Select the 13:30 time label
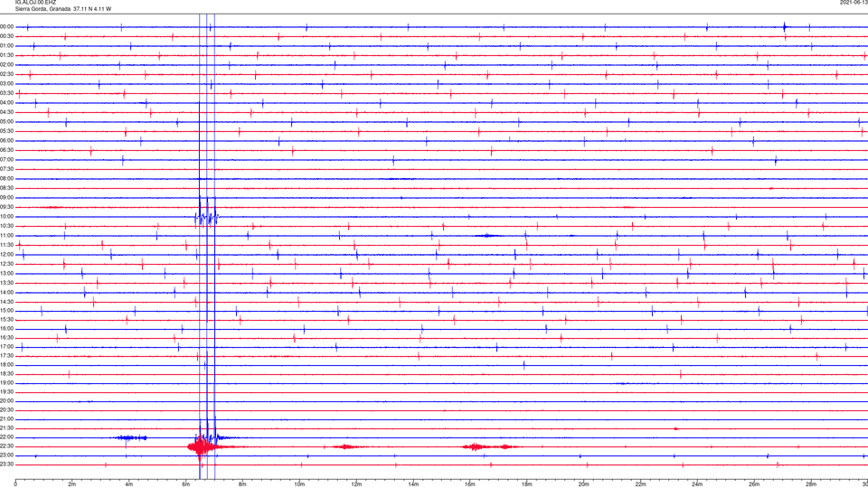 7,283
